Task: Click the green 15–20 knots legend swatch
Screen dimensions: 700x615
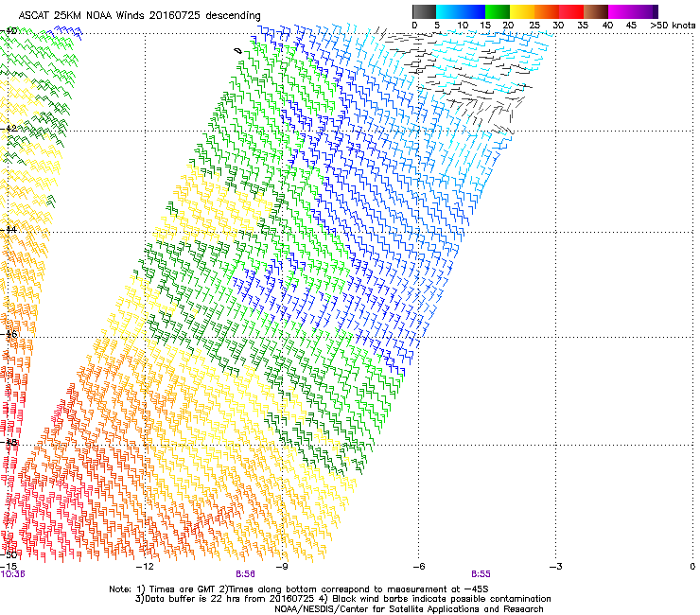Action: (498, 11)
